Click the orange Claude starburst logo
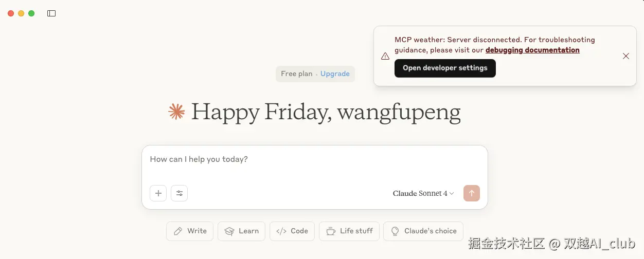644x259 pixels. tap(176, 112)
